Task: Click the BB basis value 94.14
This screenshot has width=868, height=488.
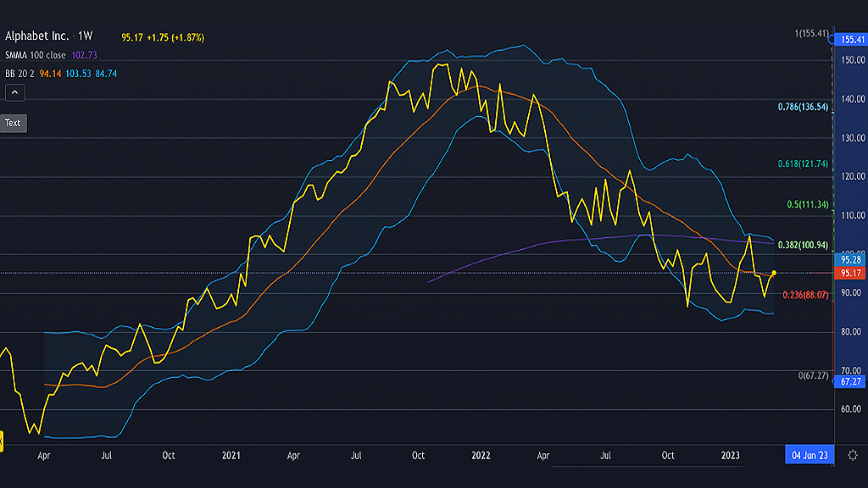Action: 50,74
